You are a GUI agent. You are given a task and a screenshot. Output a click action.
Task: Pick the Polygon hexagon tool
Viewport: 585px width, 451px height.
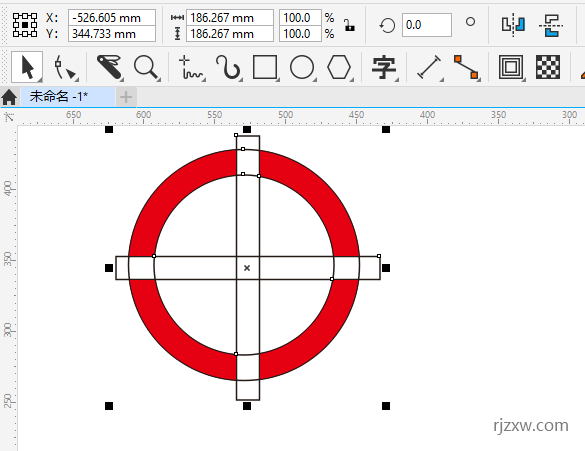click(339, 67)
